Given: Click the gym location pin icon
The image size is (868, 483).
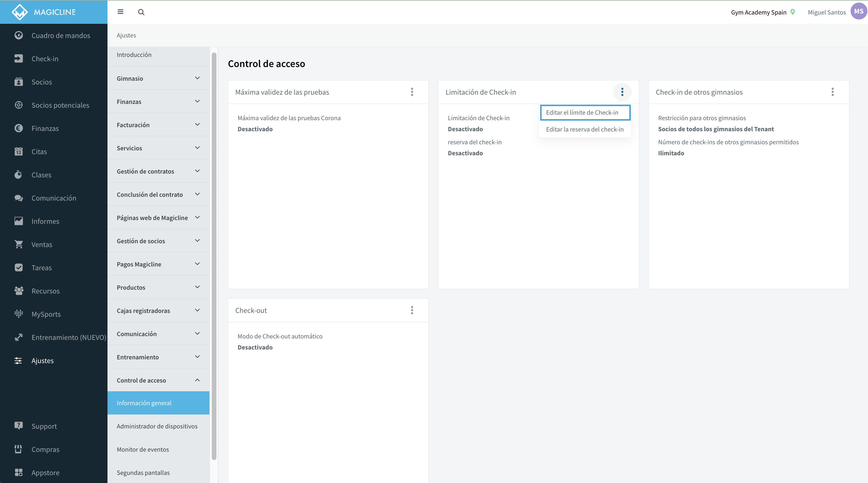Looking at the screenshot, I should coord(792,12).
